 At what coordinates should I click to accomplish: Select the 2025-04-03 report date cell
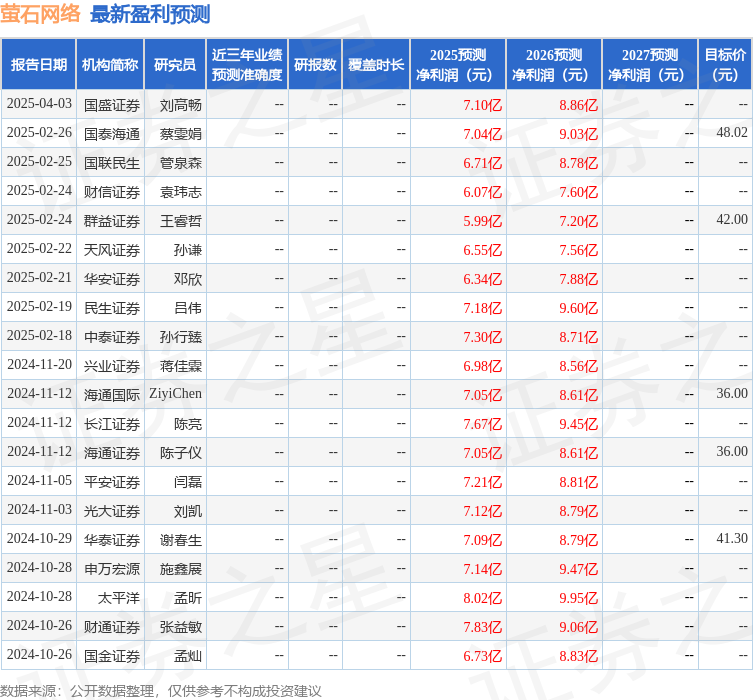coord(39,104)
